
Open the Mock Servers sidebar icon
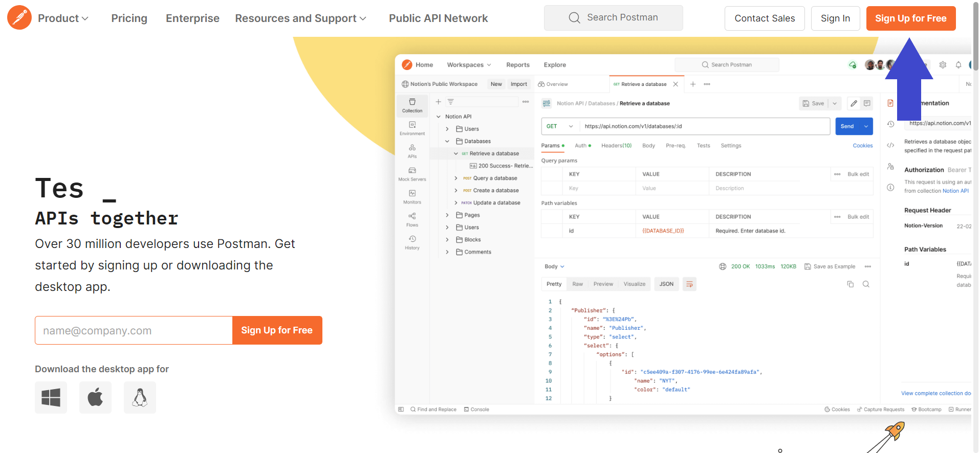[x=412, y=174]
